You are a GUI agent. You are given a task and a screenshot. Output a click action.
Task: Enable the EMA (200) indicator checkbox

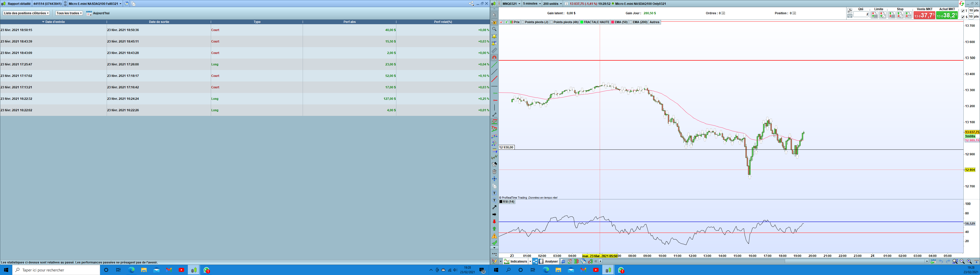tap(631, 22)
